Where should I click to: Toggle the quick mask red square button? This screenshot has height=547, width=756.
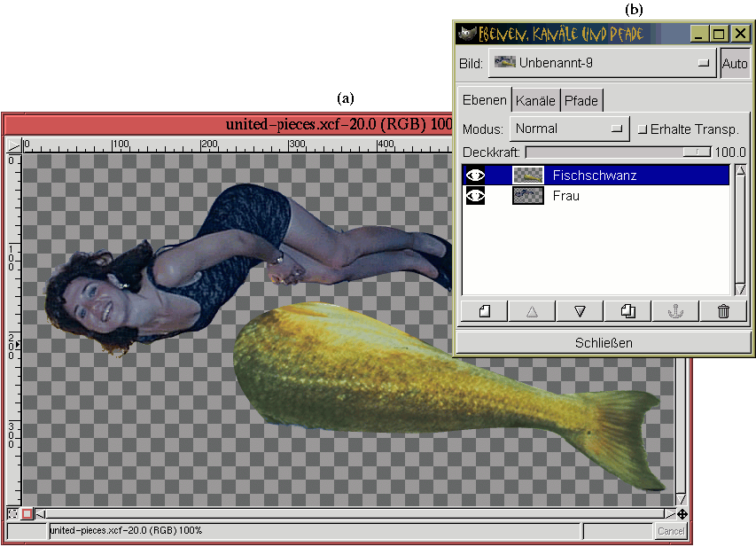coord(27,514)
